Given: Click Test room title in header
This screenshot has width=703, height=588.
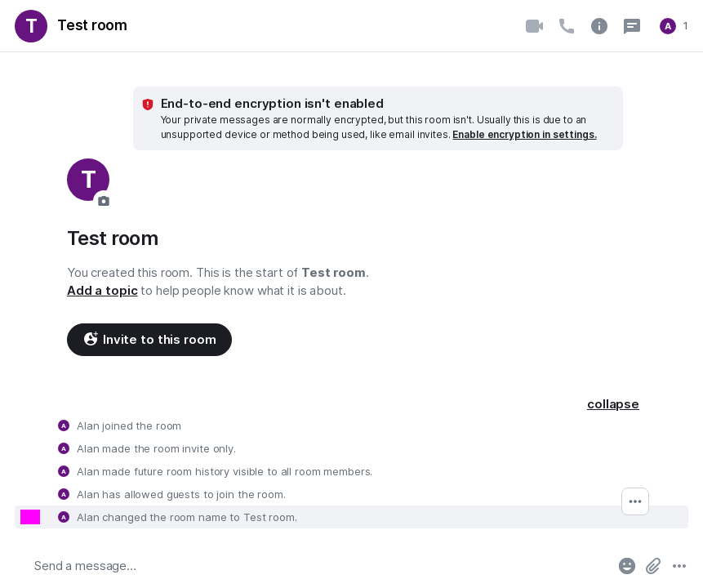Looking at the screenshot, I should pos(92,25).
